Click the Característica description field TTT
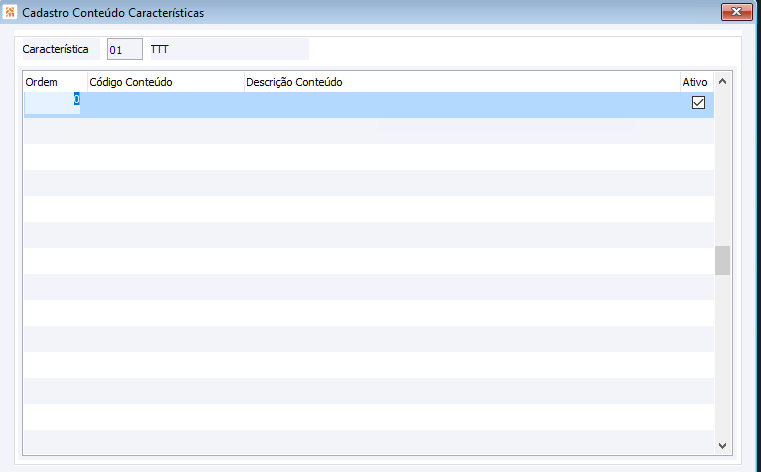Image resolution: width=761 pixels, height=472 pixels. point(230,49)
